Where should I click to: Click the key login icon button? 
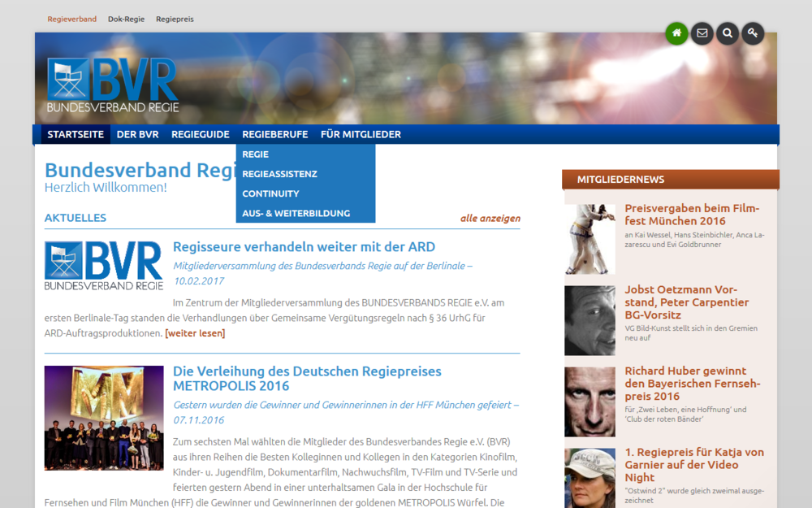(x=753, y=33)
